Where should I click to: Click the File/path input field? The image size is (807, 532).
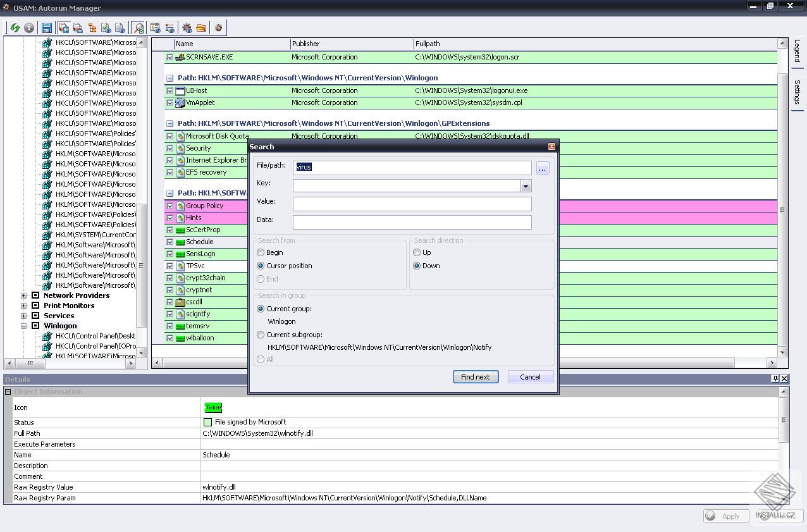click(x=411, y=167)
